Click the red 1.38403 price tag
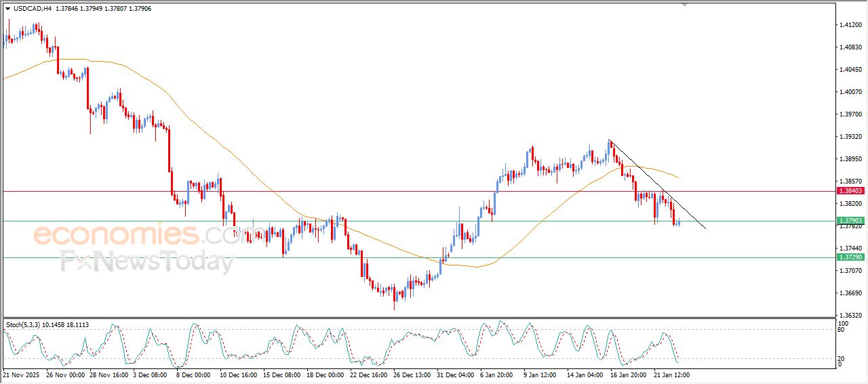This screenshot has height=384, width=868. tap(850, 191)
